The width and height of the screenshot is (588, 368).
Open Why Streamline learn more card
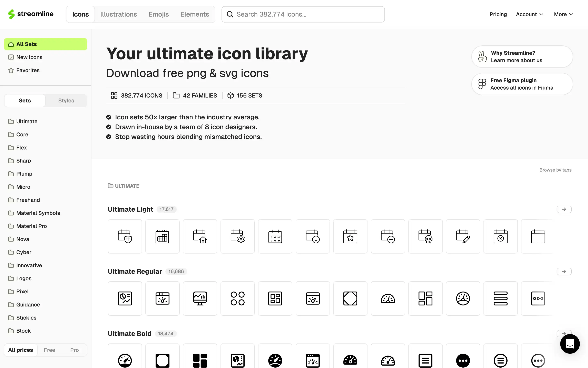522,56
